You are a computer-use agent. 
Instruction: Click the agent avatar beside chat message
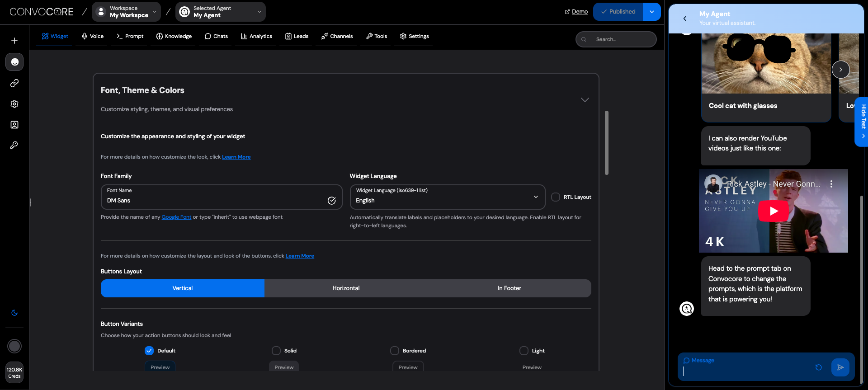tap(687, 309)
